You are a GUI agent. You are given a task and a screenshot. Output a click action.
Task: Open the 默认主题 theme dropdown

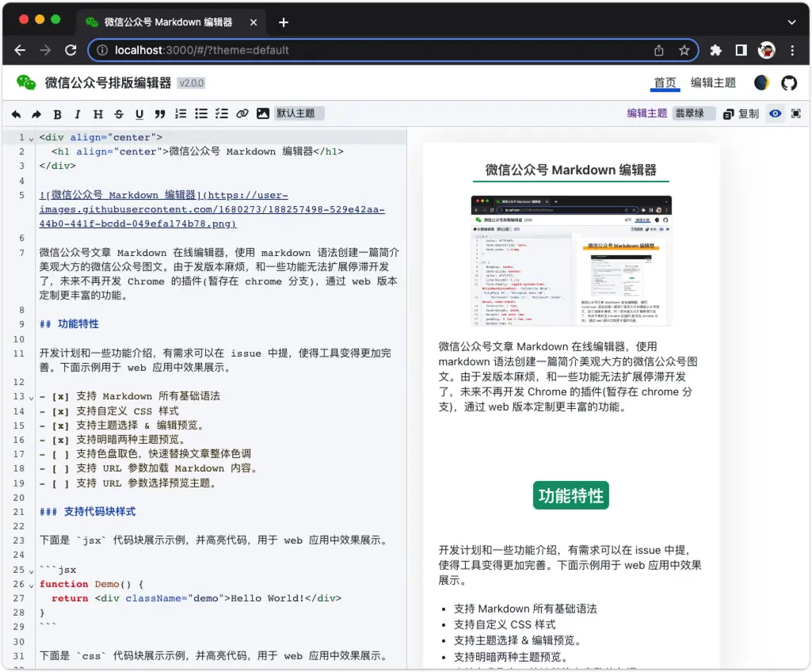[299, 113]
